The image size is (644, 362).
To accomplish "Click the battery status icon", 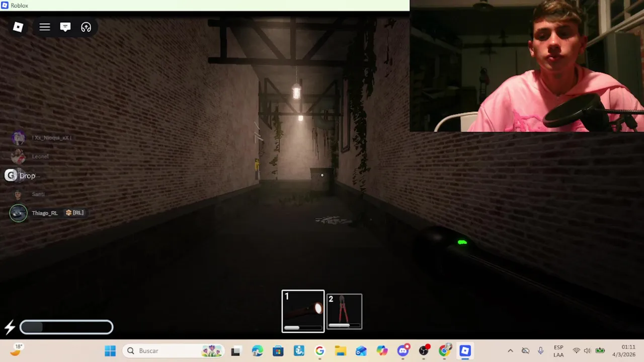I will (x=600, y=351).
